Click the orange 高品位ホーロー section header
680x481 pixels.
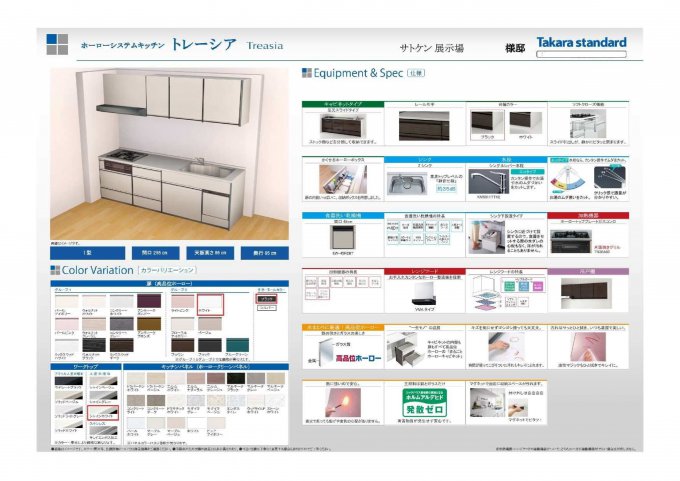pos(343,327)
